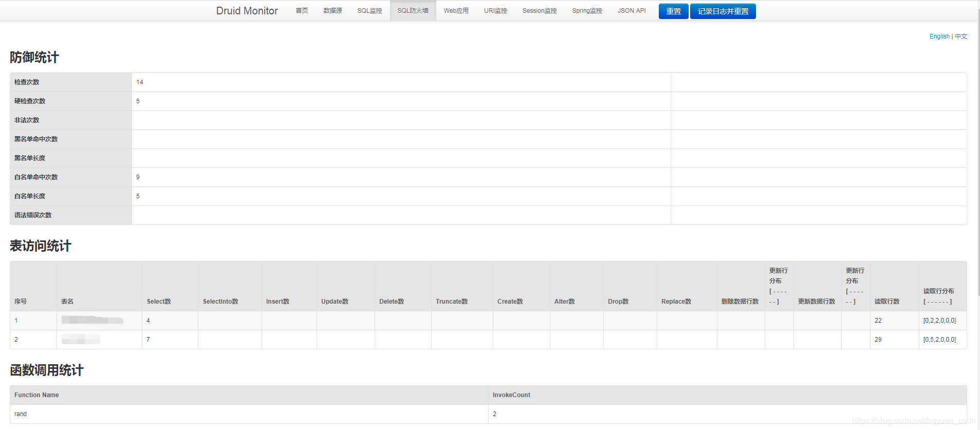980x430 pixels.
Task: Click the 记录日志并重置 button
Action: pyautogui.click(x=723, y=11)
